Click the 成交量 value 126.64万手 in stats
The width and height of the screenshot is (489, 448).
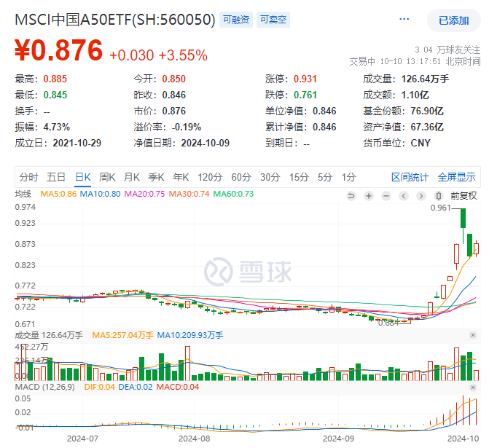[425, 79]
